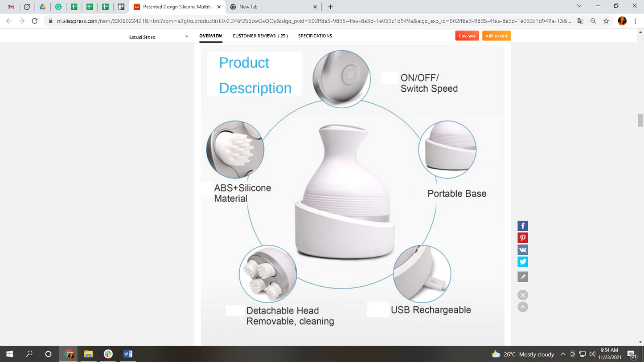This screenshot has width=644, height=362.
Task: Open the tab search chevron
Action: click(x=579, y=6)
